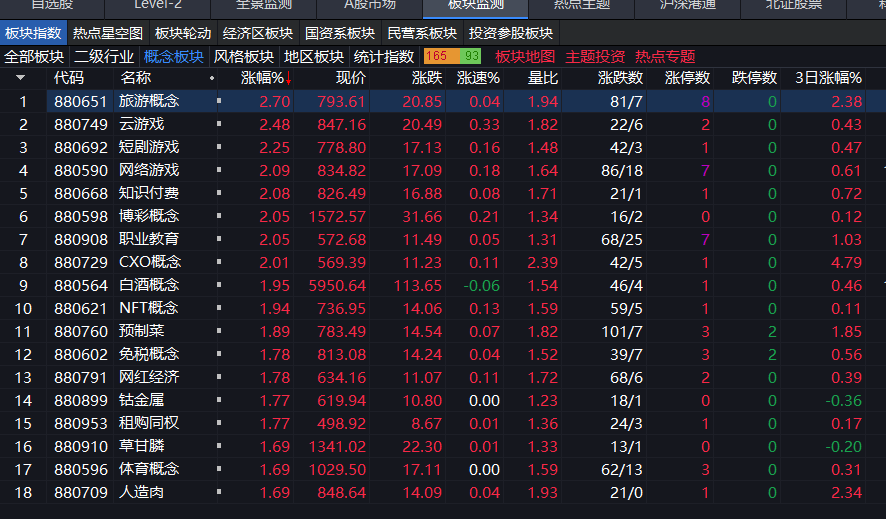886x519 pixels.
Task: Select the 民营系板块 tab
Action: [422, 33]
